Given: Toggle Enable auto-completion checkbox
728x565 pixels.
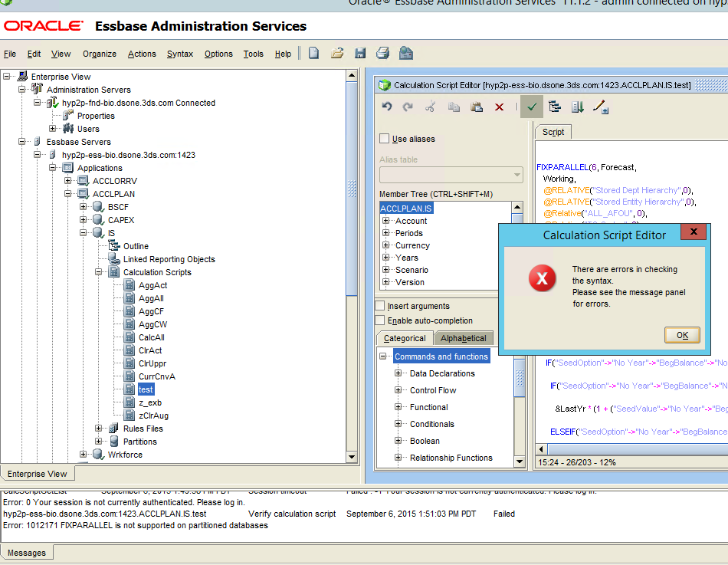Looking at the screenshot, I should coord(380,320).
